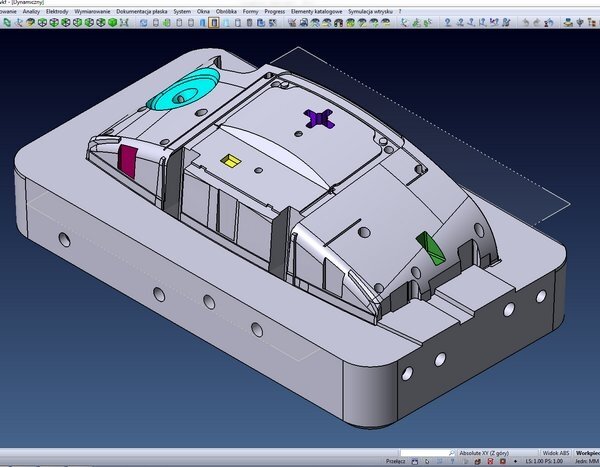Open the ? help menu
This screenshot has width=600, height=467.
point(400,11)
